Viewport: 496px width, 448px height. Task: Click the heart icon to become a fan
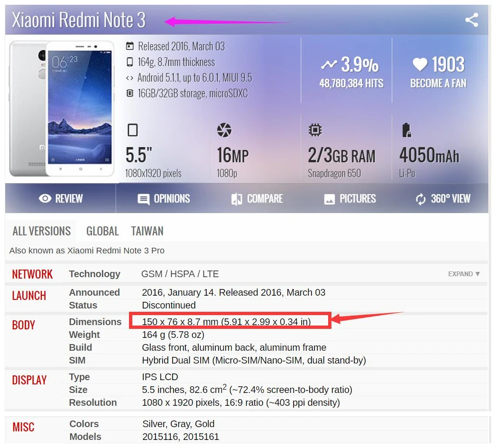(420, 64)
